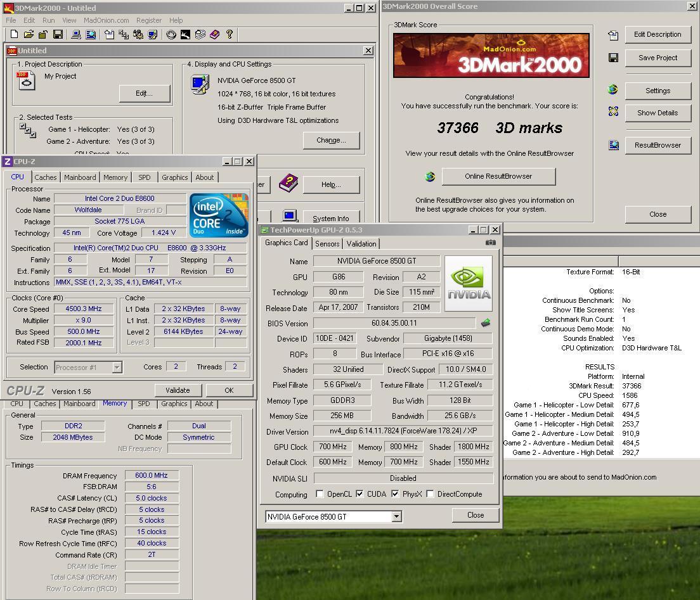700x600 pixels.
Task: Click the Save Project button
Action: pos(658,58)
